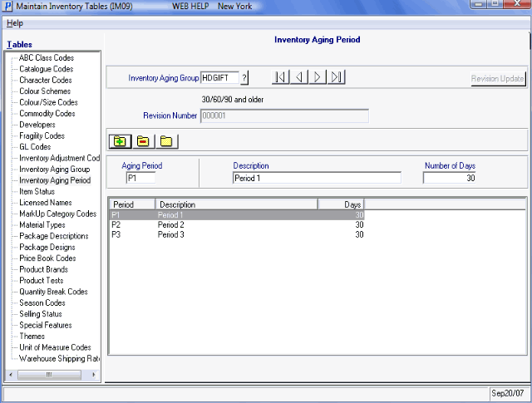Open Colour Schemes in Tables tree
This screenshot has height=403, width=532.
pyautogui.click(x=45, y=91)
